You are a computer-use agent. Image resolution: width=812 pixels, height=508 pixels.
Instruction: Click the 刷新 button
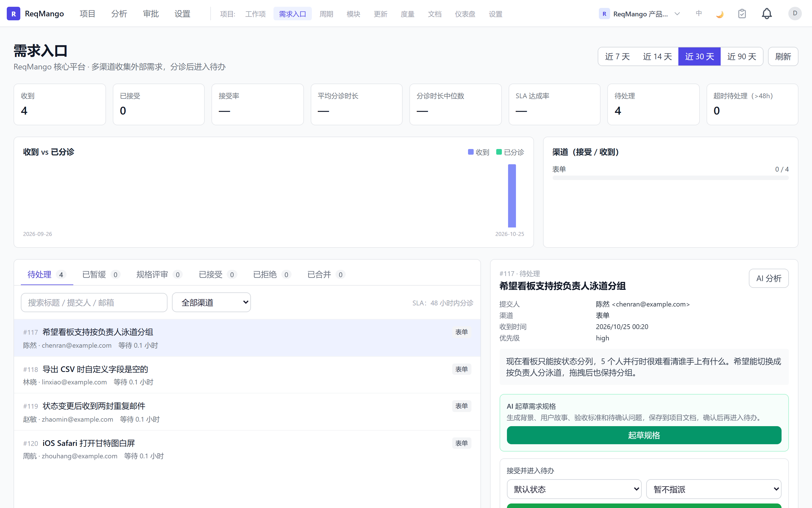pyautogui.click(x=783, y=56)
